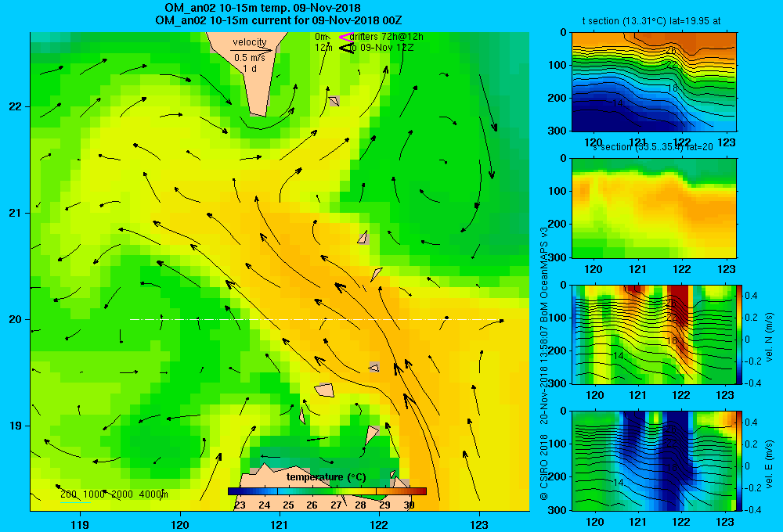Open the northward velocity section panel
783x532 pixels.
coord(654,334)
